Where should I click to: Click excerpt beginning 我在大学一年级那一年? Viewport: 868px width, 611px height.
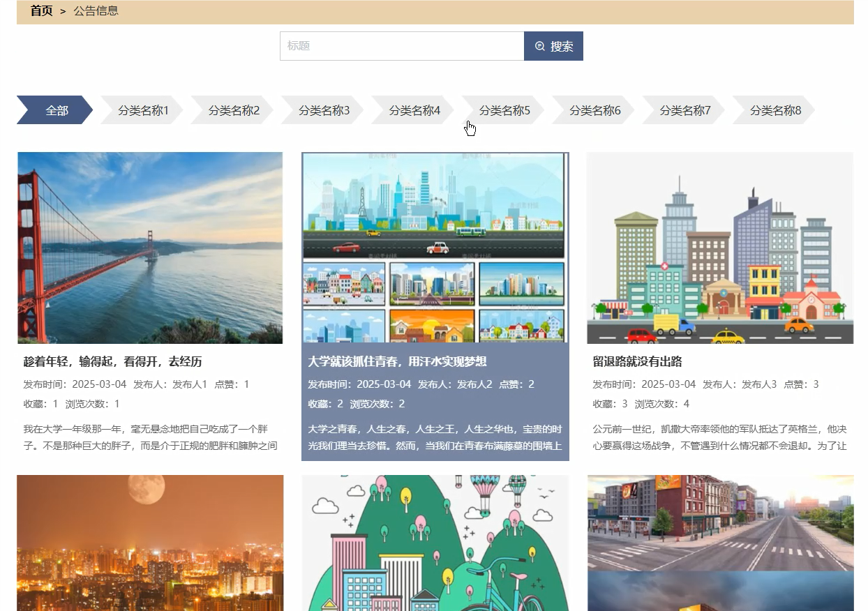[x=150, y=437]
